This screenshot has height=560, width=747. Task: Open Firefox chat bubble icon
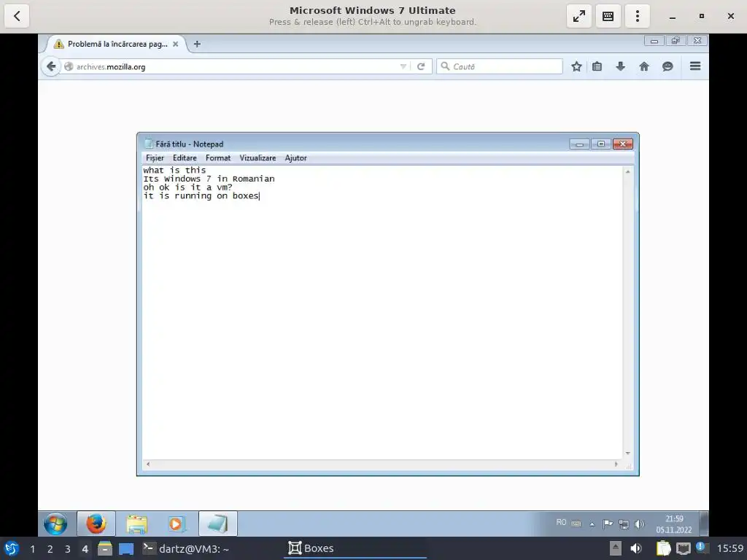coord(667,66)
